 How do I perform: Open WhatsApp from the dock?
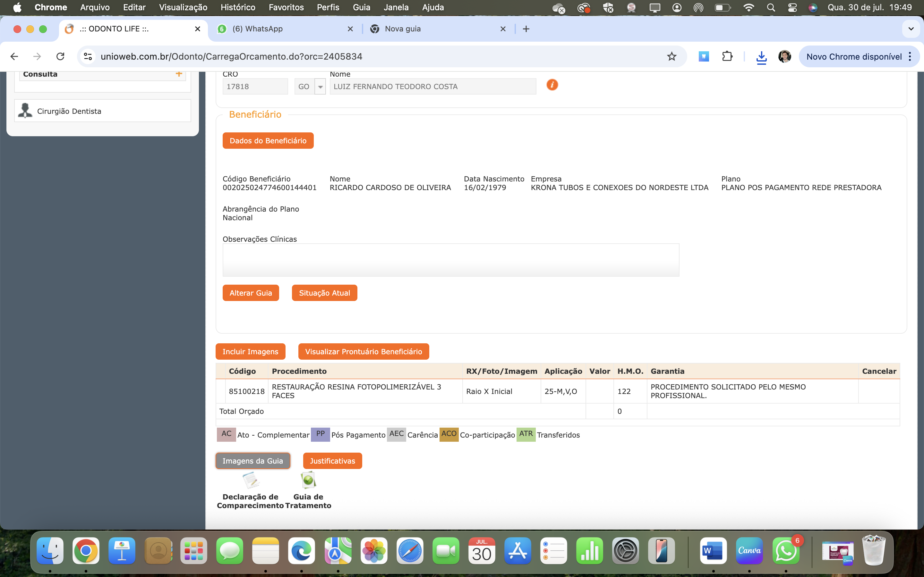click(785, 551)
